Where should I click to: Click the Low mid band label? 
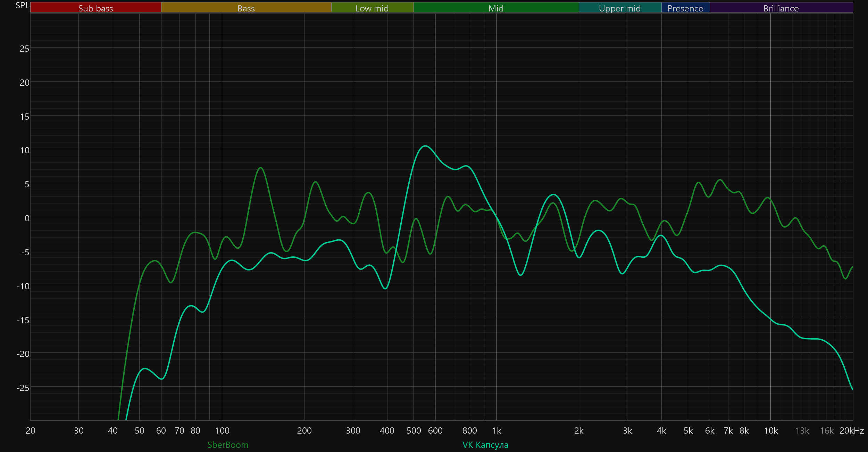pyautogui.click(x=372, y=8)
